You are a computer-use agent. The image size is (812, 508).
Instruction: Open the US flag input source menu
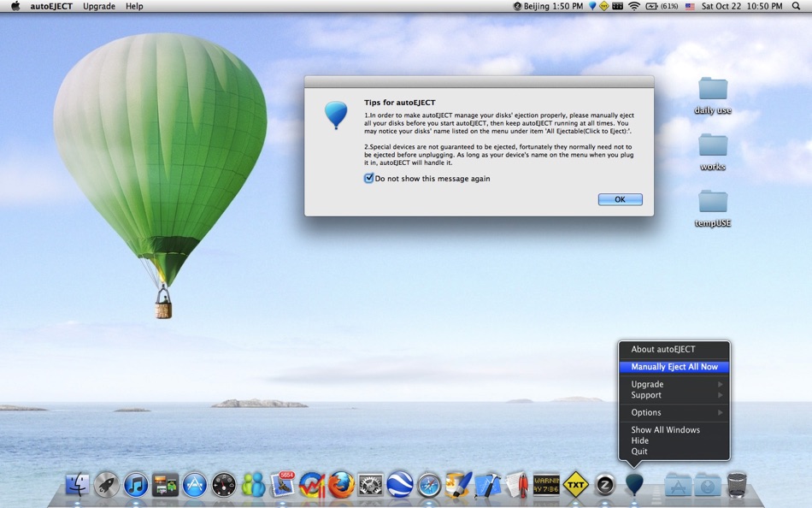(x=690, y=6)
